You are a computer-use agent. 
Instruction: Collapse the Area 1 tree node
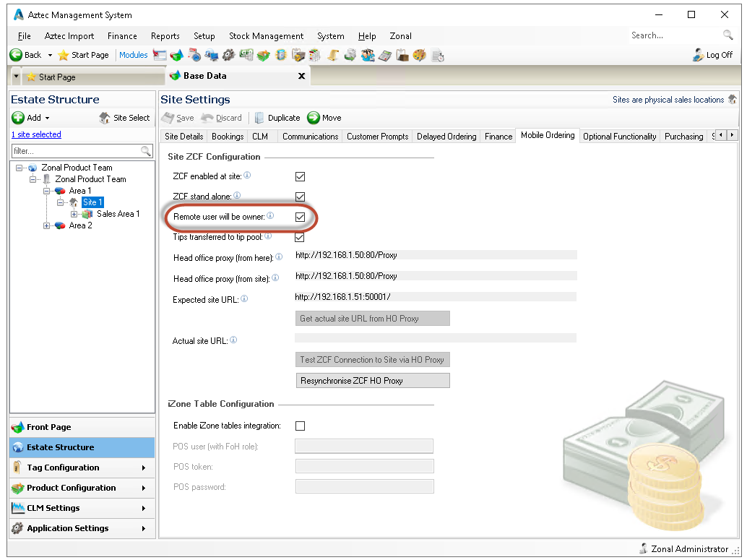pyautogui.click(x=47, y=191)
